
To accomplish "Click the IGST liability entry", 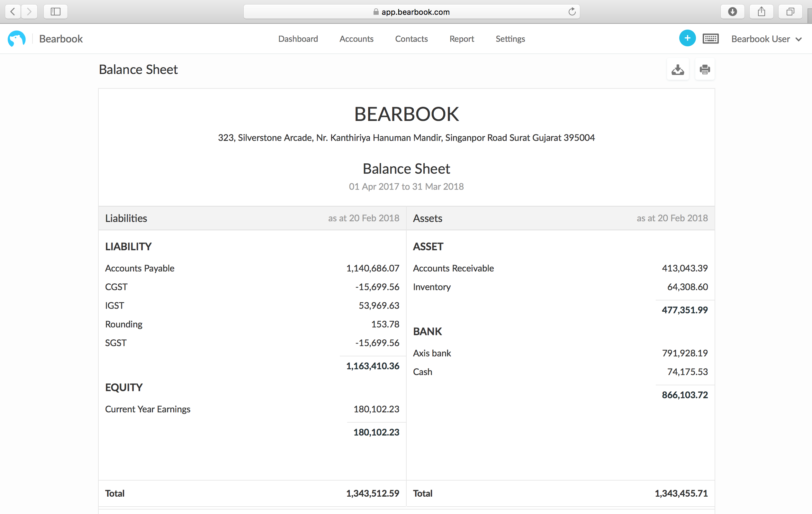I will [x=114, y=306].
